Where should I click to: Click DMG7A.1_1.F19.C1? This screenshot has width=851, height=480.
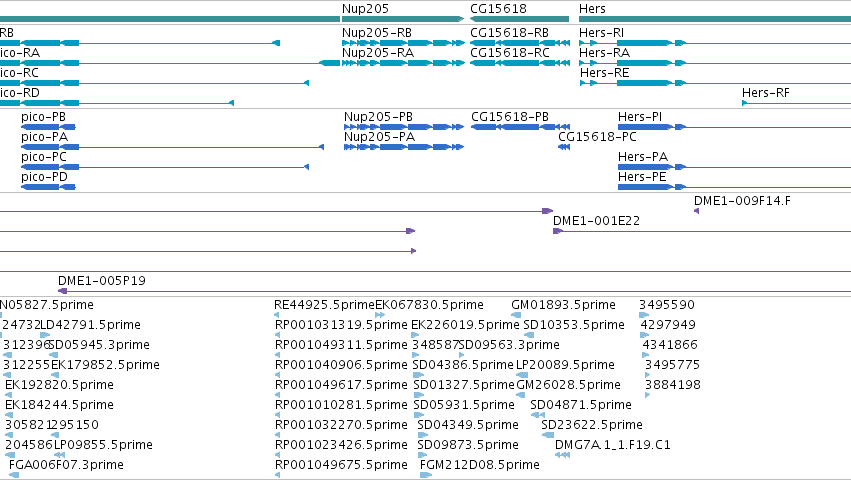pyautogui.click(x=613, y=445)
